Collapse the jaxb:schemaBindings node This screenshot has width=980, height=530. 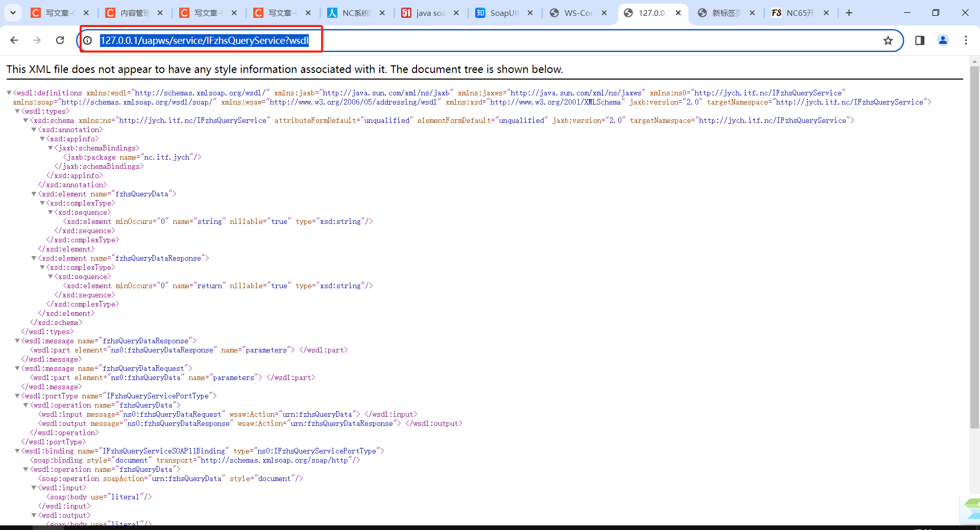point(50,148)
